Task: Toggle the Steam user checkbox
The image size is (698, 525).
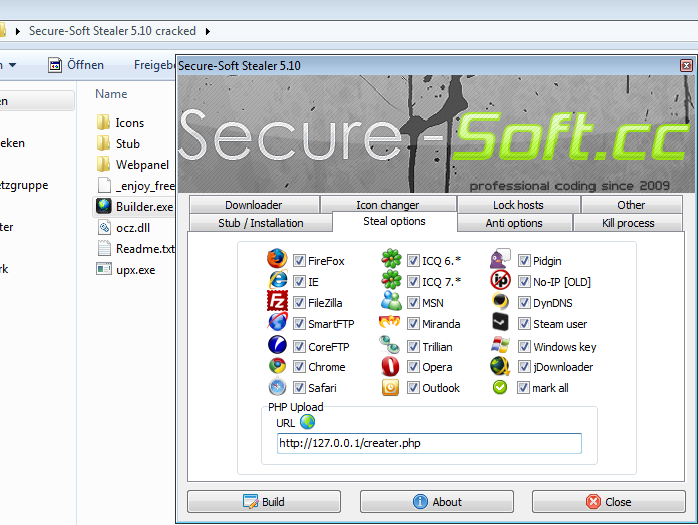Action: coord(524,323)
